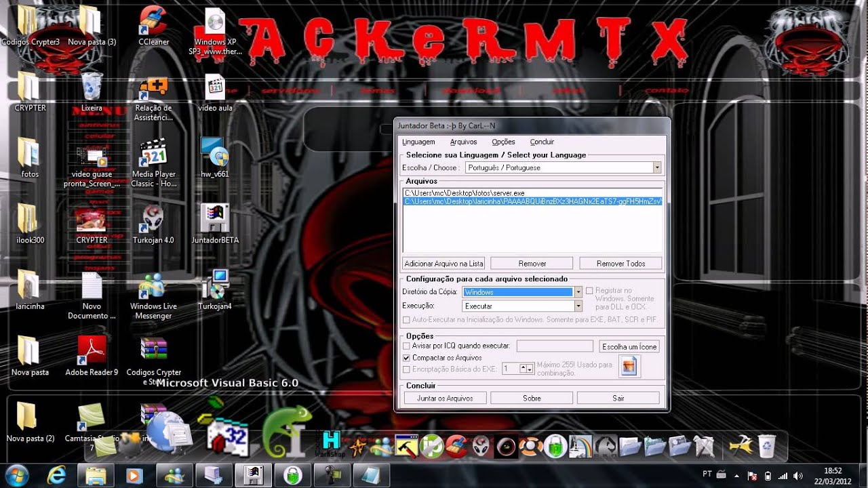
Task: Click the ICQ number input field
Action: tap(555, 346)
